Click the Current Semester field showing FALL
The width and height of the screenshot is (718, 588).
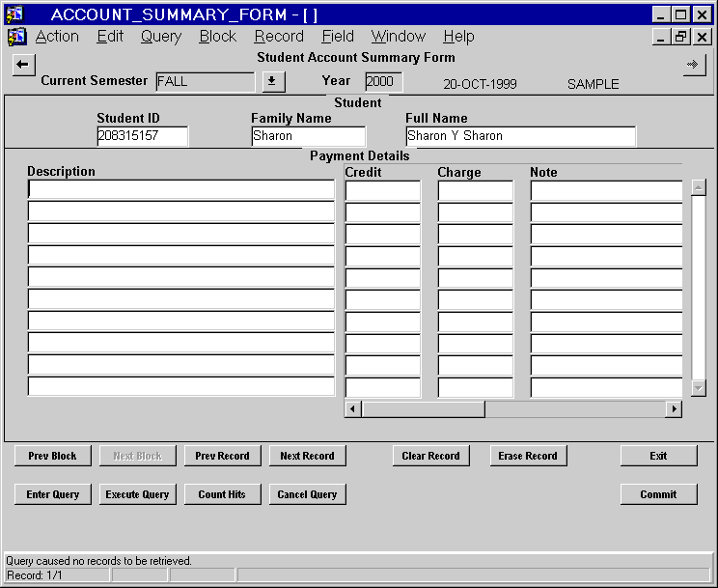206,81
